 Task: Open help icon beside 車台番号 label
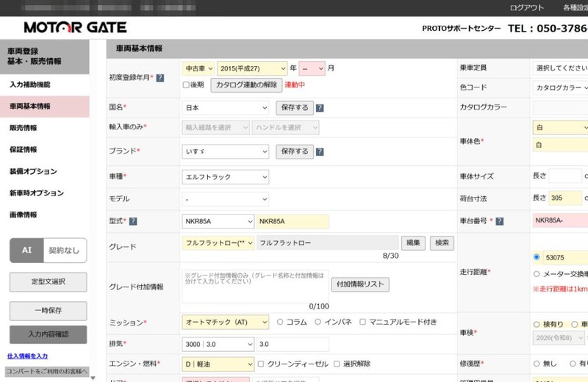coord(500,221)
